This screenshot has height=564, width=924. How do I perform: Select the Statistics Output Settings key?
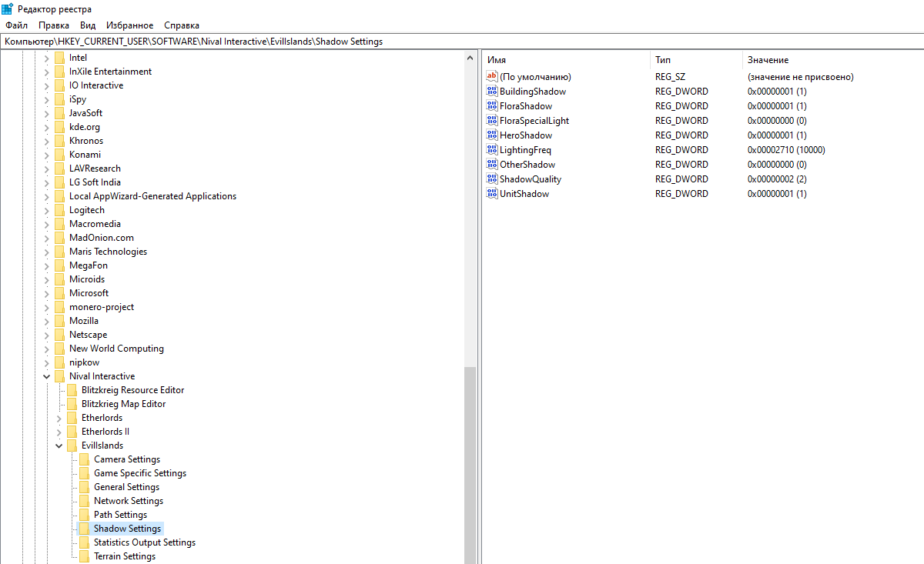tap(145, 542)
